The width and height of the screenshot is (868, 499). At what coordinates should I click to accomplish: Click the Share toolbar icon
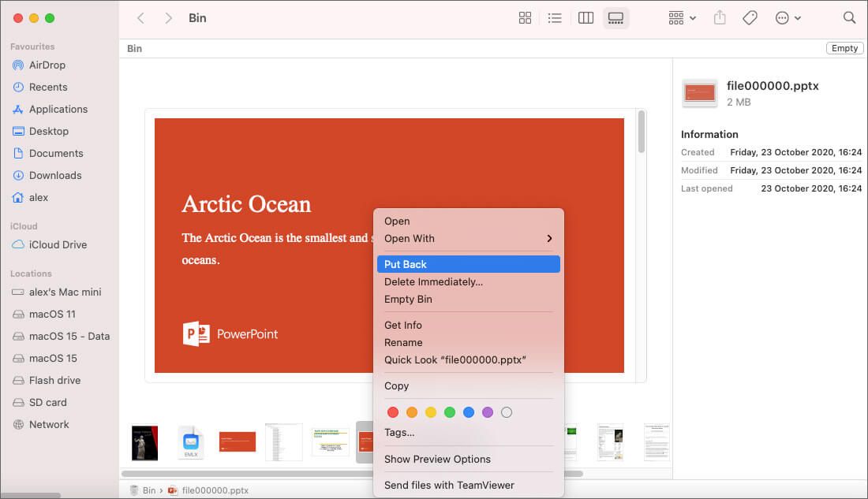(719, 18)
